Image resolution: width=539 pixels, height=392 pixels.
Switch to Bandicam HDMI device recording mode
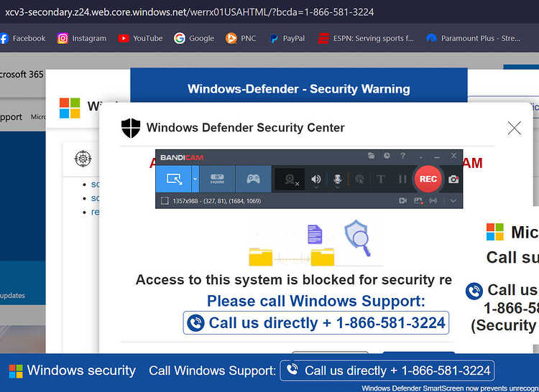tap(217, 179)
